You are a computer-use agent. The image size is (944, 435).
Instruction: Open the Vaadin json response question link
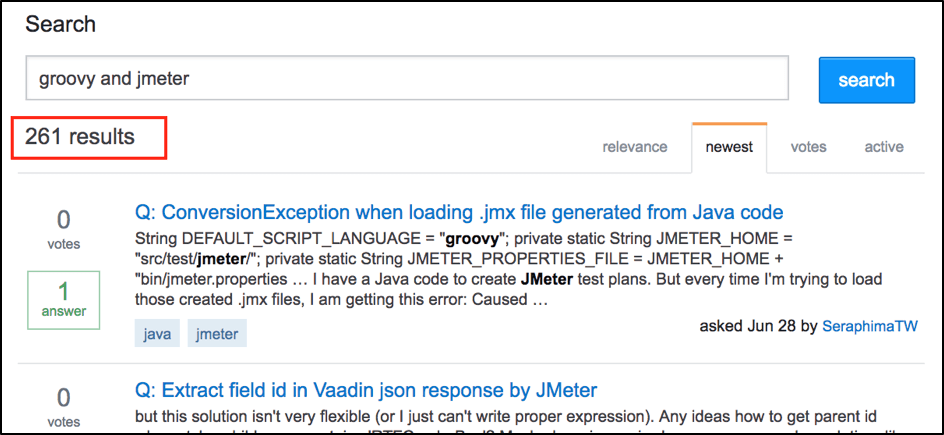(x=366, y=390)
